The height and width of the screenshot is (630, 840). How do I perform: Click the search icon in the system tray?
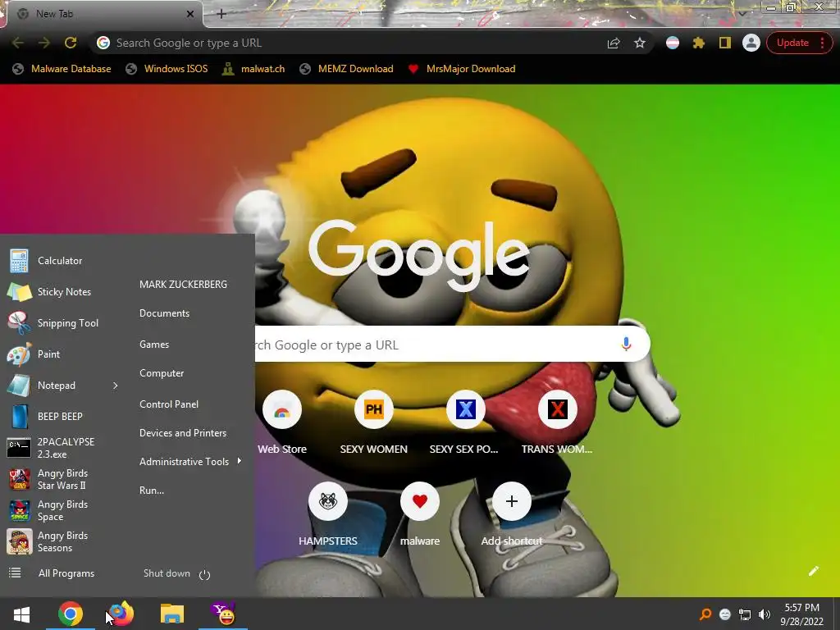coord(705,614)
